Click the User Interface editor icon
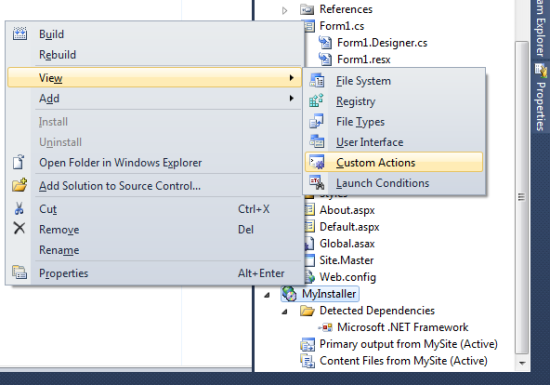 coord(317,142)
